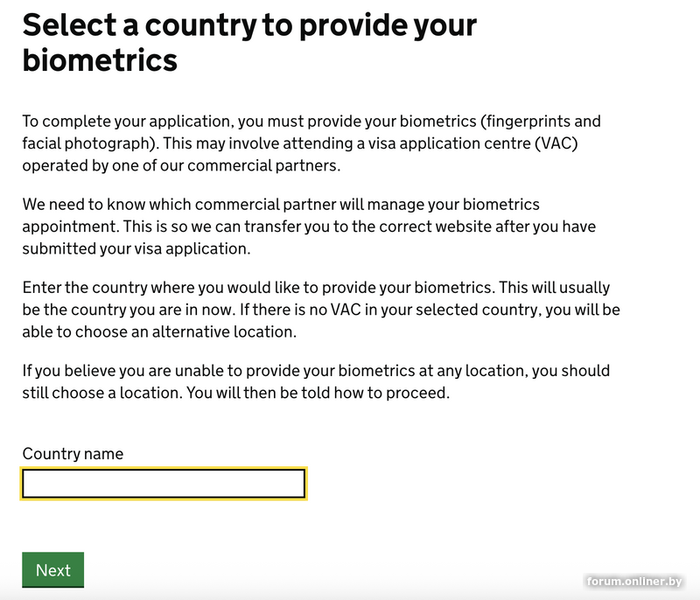The height and width of the screenshot is (600, 700).
Task: Click the Country name input field
Action: [164, 484]
